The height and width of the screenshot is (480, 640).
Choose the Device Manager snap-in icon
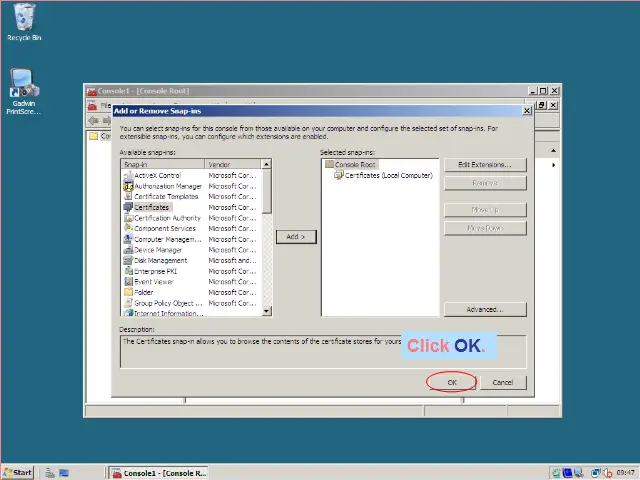(128, 250)
